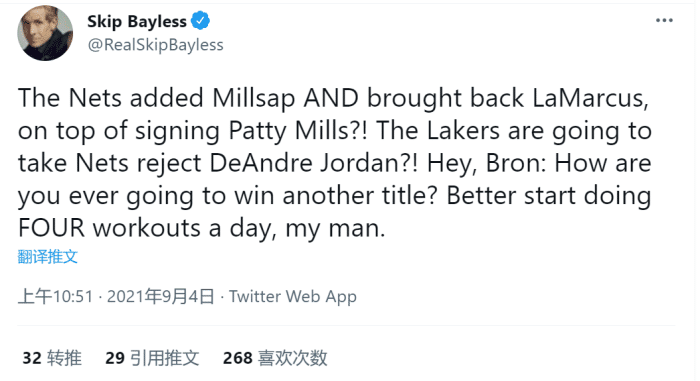Screen dimensions: 700x381
Task: Click the phrase FOUR workouts in tweet
Action: [x=110, y=228]
